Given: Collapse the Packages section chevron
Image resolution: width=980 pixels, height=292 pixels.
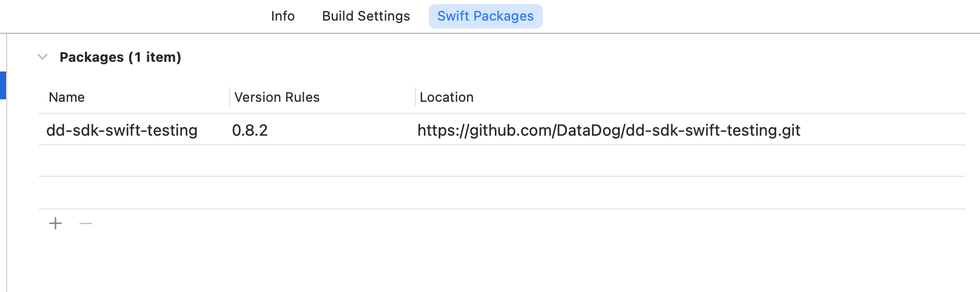Looking at the screenshot, I should 42,57.
